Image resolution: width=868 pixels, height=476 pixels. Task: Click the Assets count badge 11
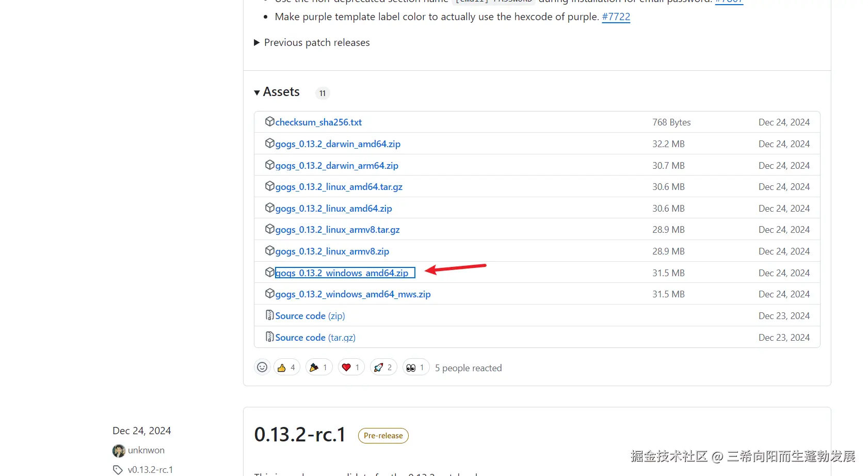click(323, 93)
